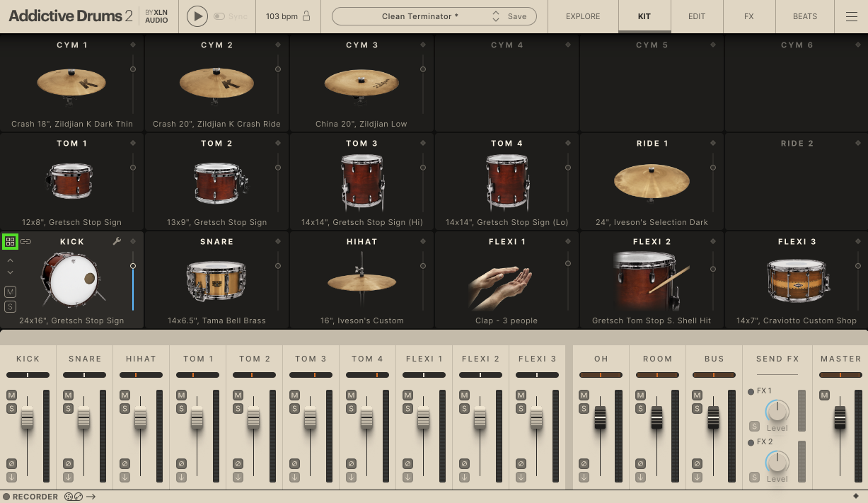This screenshot has width=868, height=503.
Task: Mute the HIHAT mixer channel
Action: click(x=125, y=395)
